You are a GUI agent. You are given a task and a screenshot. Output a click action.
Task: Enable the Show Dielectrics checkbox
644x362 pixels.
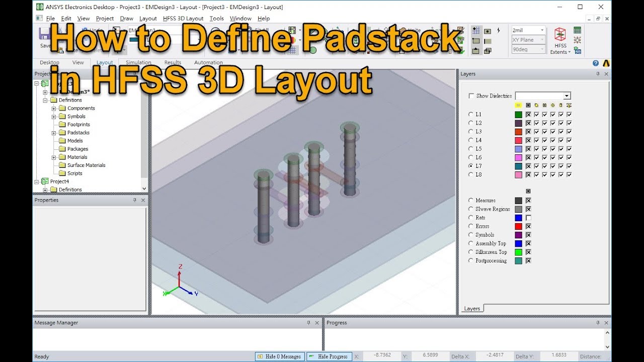pyautogui.click(x=471, y=96)
